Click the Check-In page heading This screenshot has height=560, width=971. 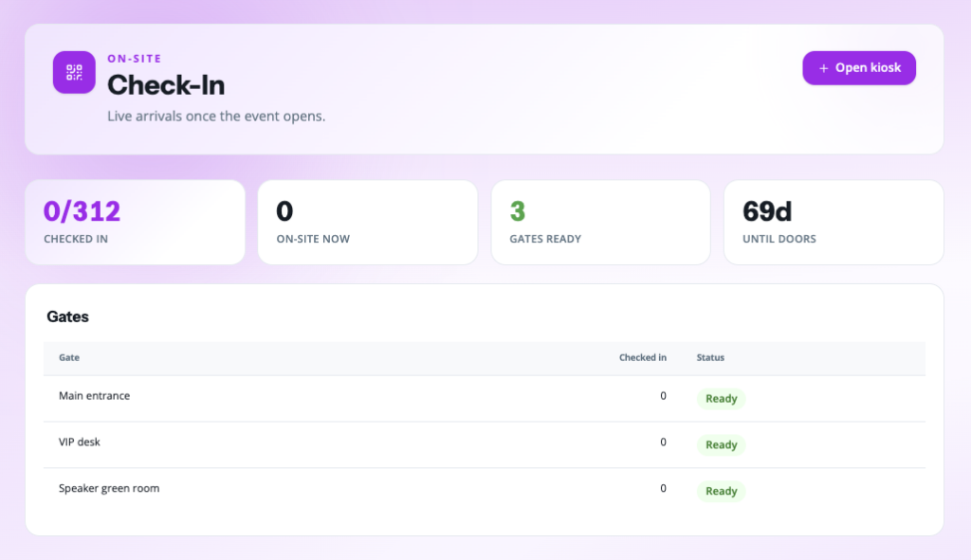point(166,84)
